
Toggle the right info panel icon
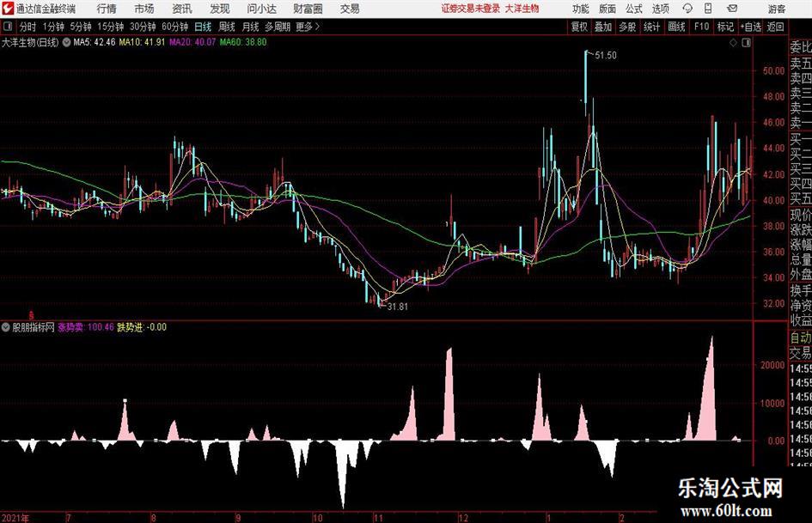point(746,43)
